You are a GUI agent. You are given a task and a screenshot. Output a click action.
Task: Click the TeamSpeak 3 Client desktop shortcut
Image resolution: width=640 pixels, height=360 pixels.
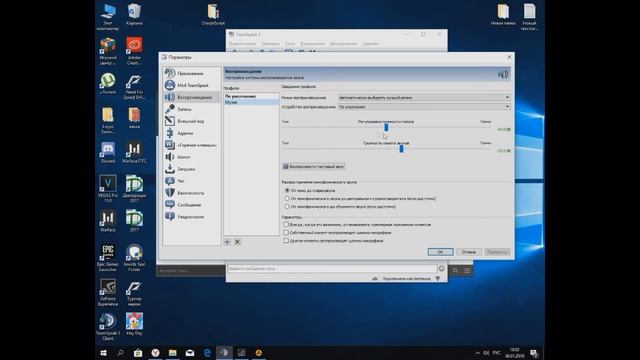click(108, 327)
